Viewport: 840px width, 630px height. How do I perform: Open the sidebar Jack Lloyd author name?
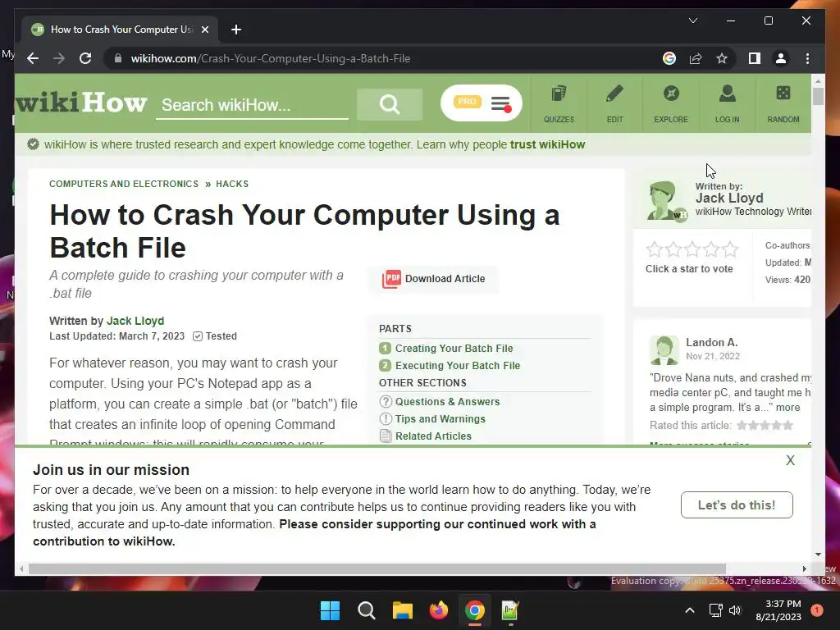[729, 199]
